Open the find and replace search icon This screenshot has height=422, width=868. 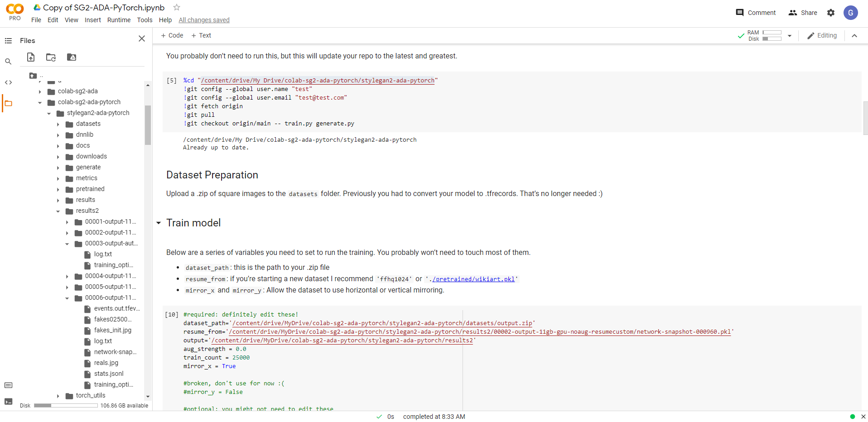click(x=8, y=62)
